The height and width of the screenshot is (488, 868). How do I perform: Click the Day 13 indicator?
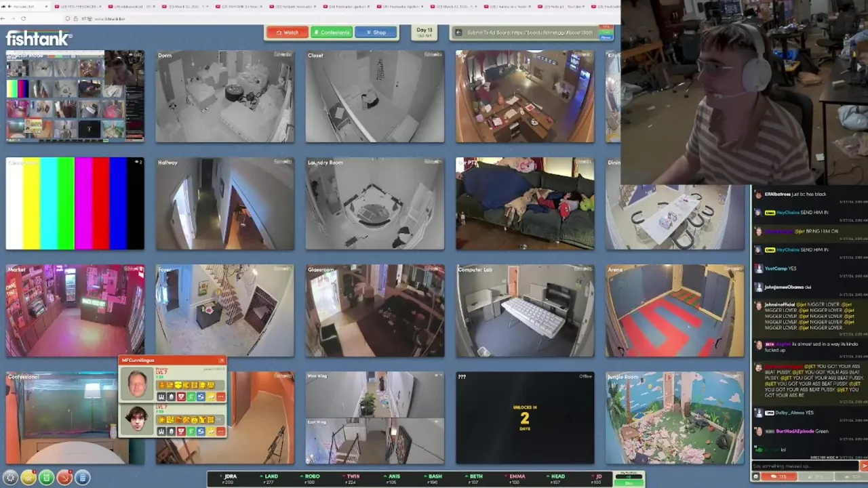coord(425,32)
